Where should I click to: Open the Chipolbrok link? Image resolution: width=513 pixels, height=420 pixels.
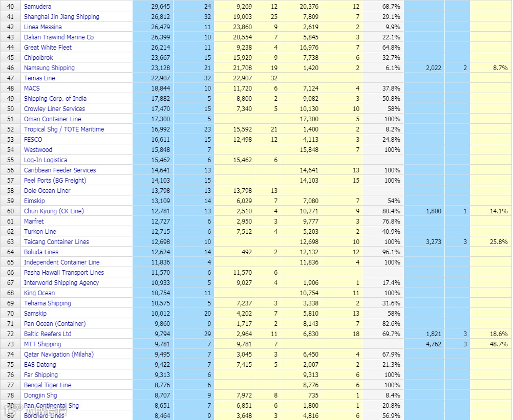click(x=38, y=57)
